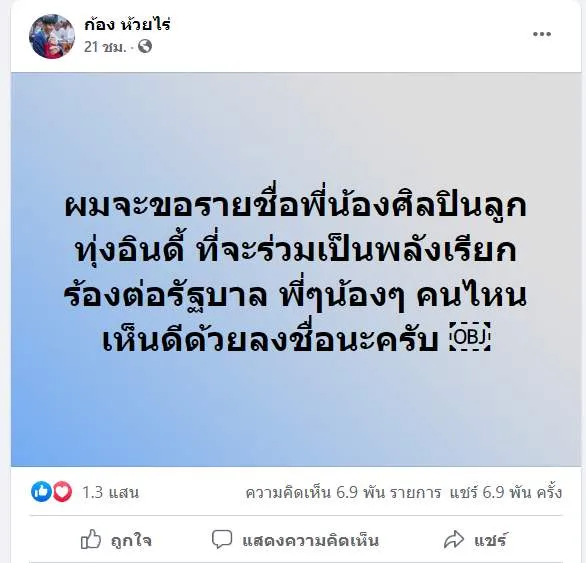Toggle like via the ถูกใจ label
Image resolution: width=586 pixels, height=563 pixels.
(x=131, y=541)
